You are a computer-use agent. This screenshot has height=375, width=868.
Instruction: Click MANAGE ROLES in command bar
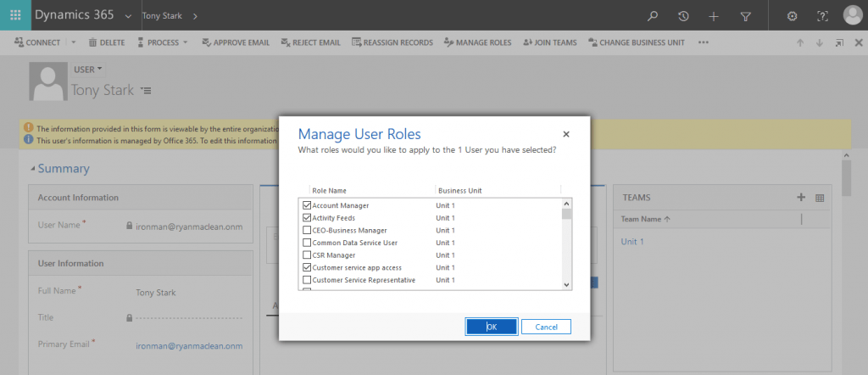coord(478,42)
